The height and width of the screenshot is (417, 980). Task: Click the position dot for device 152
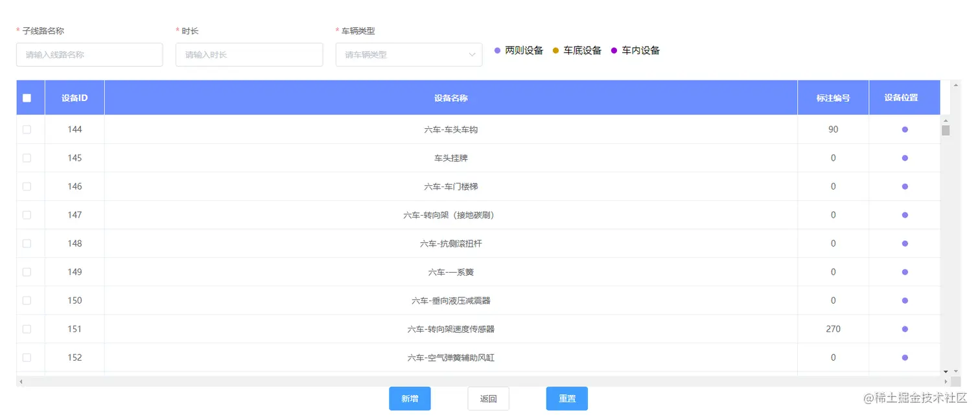(905, 357)
